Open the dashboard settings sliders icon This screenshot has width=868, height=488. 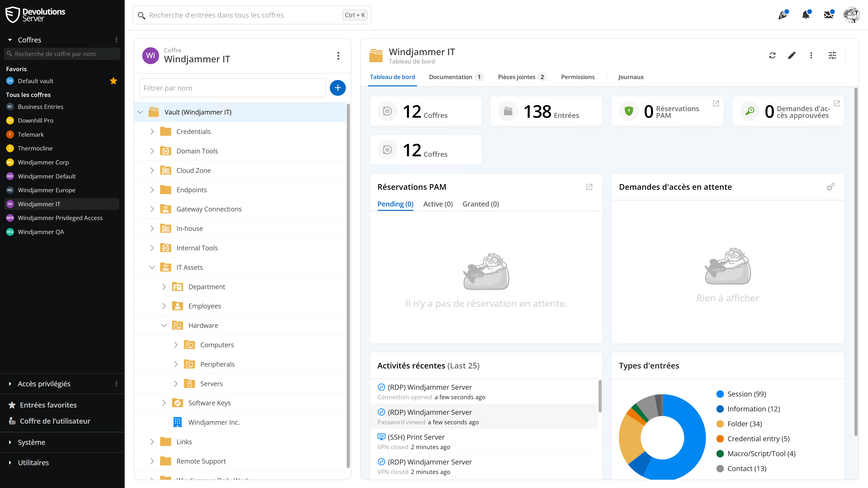tap(832, 56)
